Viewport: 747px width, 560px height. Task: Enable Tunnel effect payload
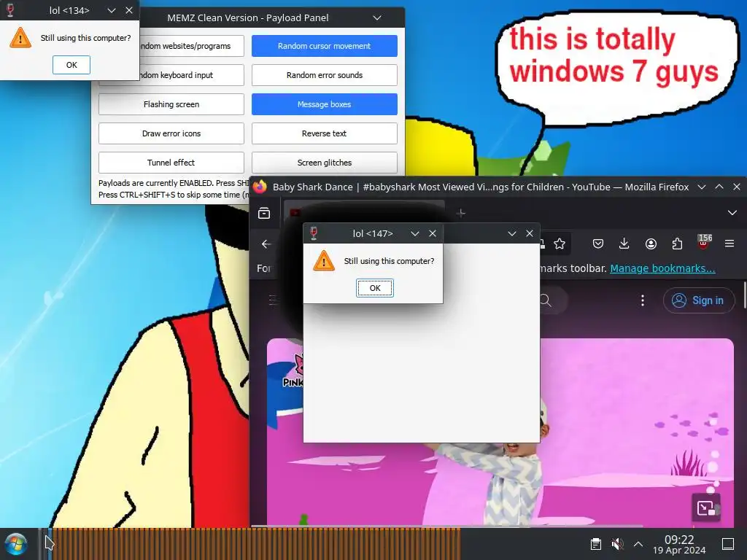pyautogui.click(x=171, y=163)
